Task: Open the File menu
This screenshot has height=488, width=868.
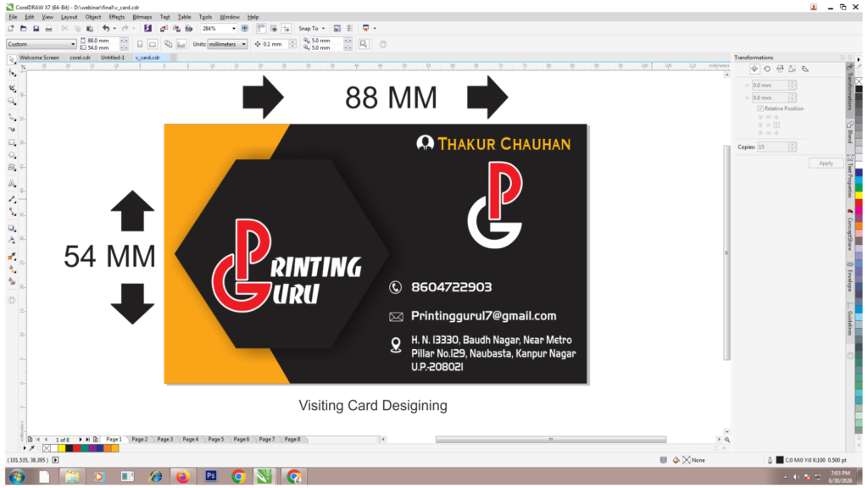Action: (13, 17)
